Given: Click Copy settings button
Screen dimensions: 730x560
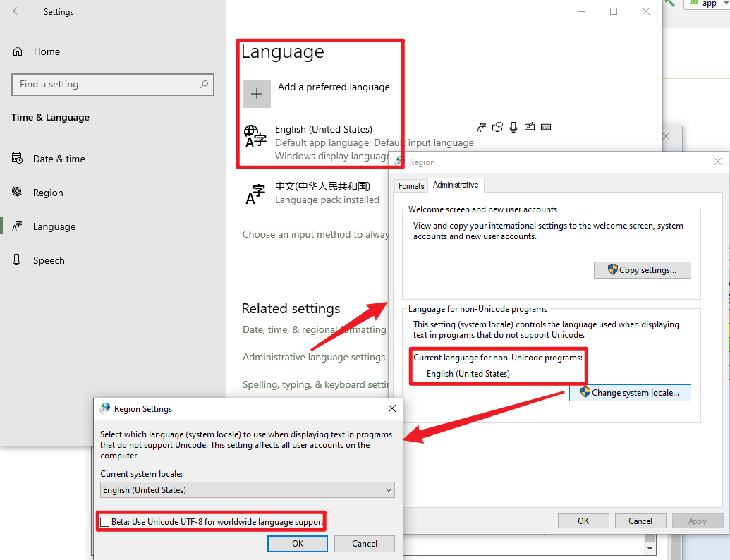Looking at the screenshot, I should click(643, 270).
